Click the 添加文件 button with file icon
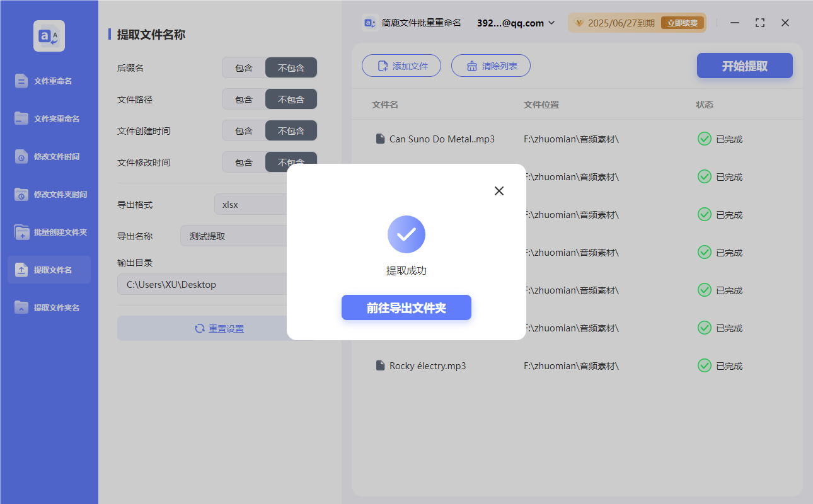813x504 pixels. click(401, 65)
